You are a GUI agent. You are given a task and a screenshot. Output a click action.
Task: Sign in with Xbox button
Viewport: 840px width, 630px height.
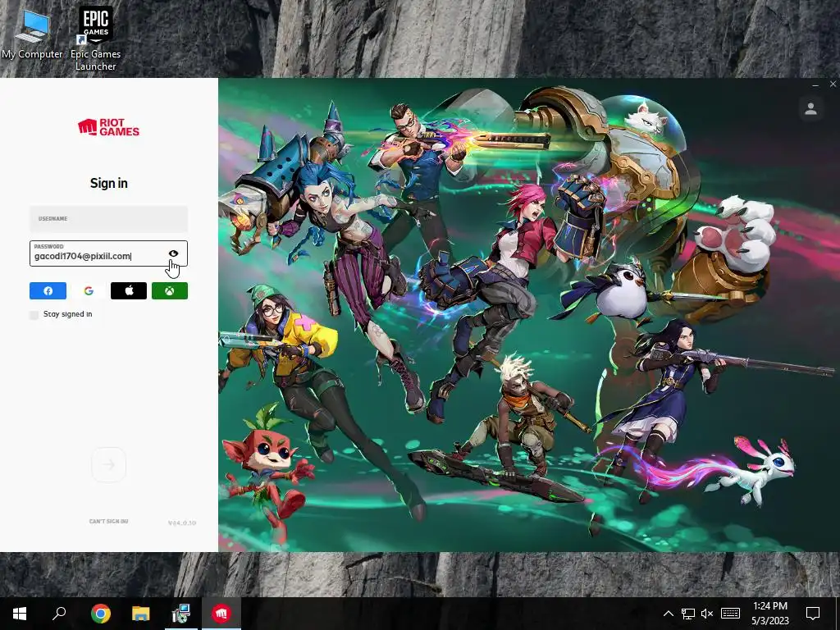169,291
